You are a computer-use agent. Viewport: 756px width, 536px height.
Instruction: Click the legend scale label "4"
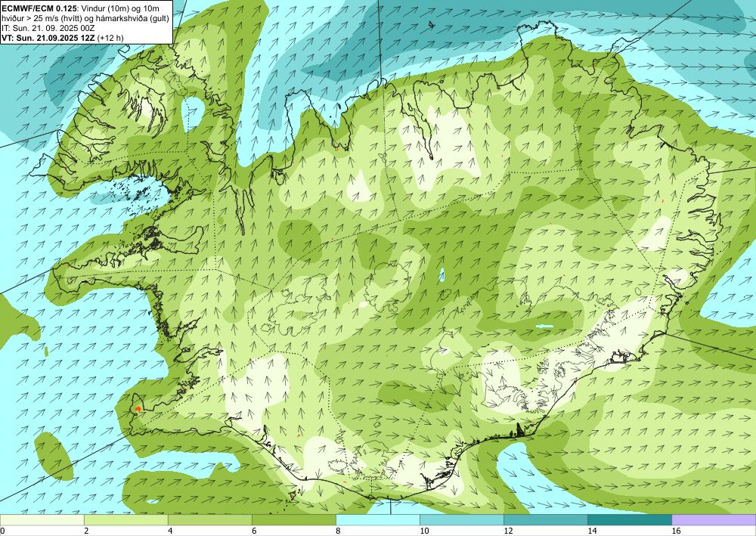pyautogui.click(x=170, y=531)
